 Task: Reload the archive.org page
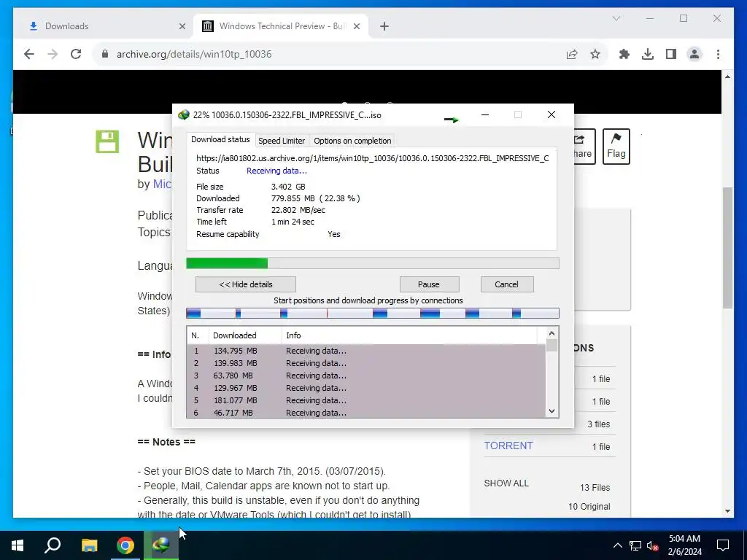pyautogui.click(x=76, y=54)
